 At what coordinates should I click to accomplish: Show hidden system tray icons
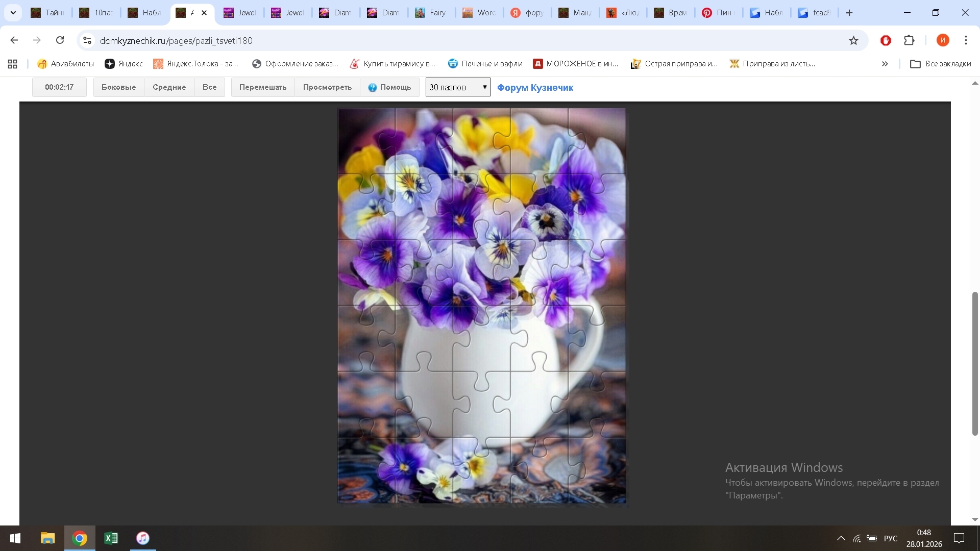pos(841,538)
